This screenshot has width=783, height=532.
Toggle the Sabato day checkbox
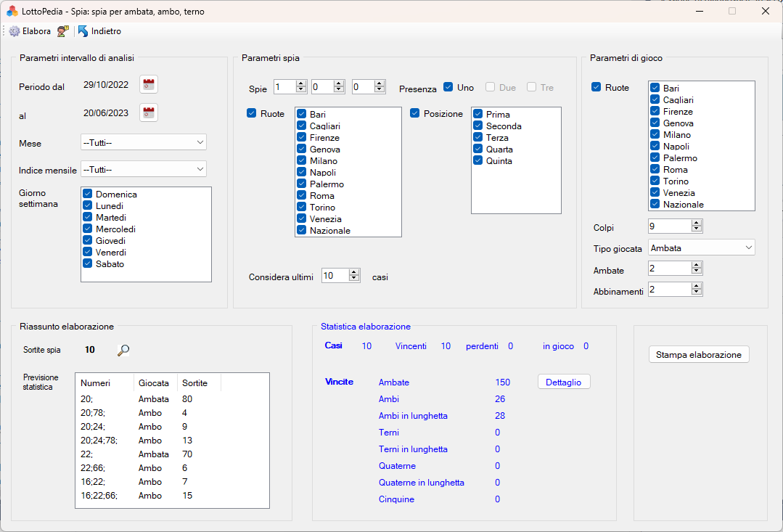[x=88, y=263]
